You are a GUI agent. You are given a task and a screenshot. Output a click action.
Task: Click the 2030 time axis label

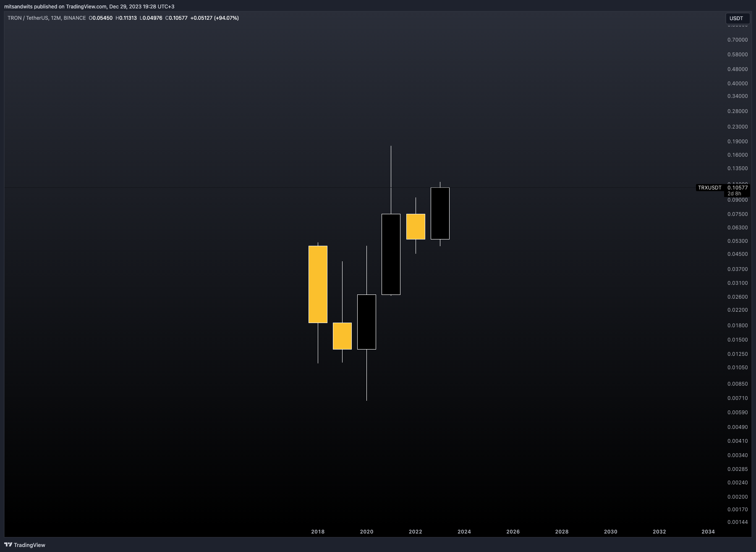click(610, 532)
